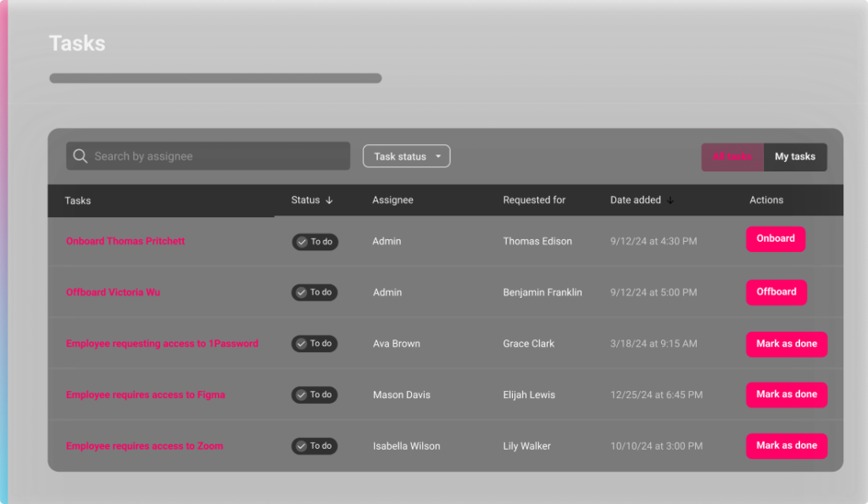Mark the Figma access task as done
868x504 pixels.
click(x=786, y=395)
